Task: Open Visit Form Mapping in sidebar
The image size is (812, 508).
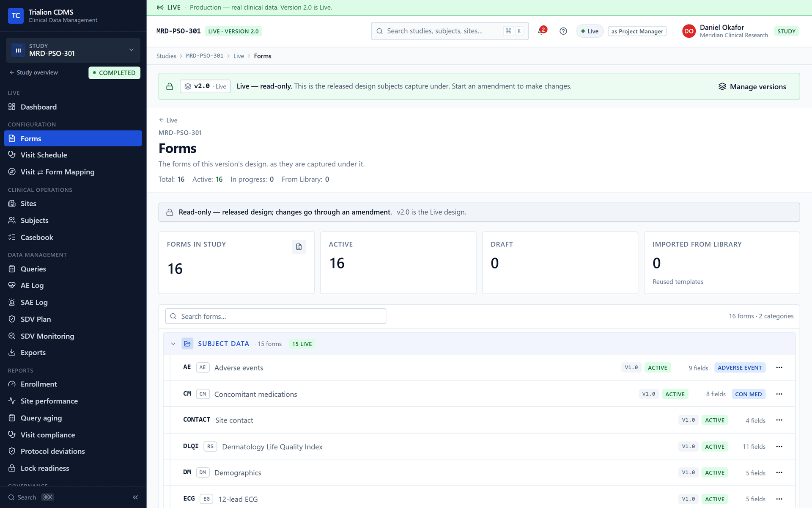Action: (73, 172)
